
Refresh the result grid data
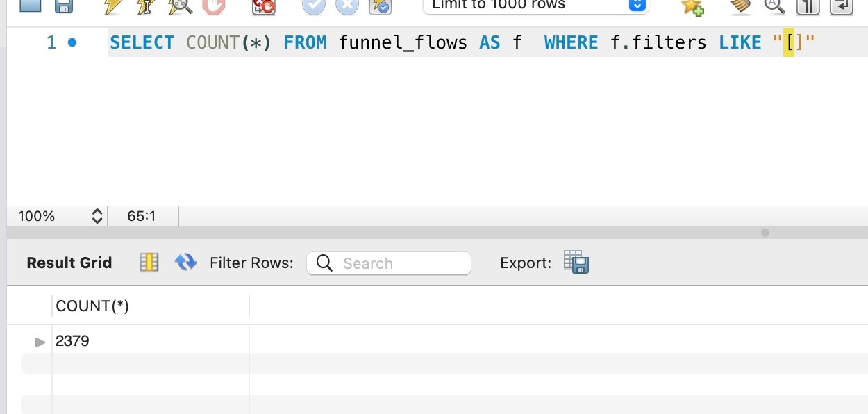(186, 263)
